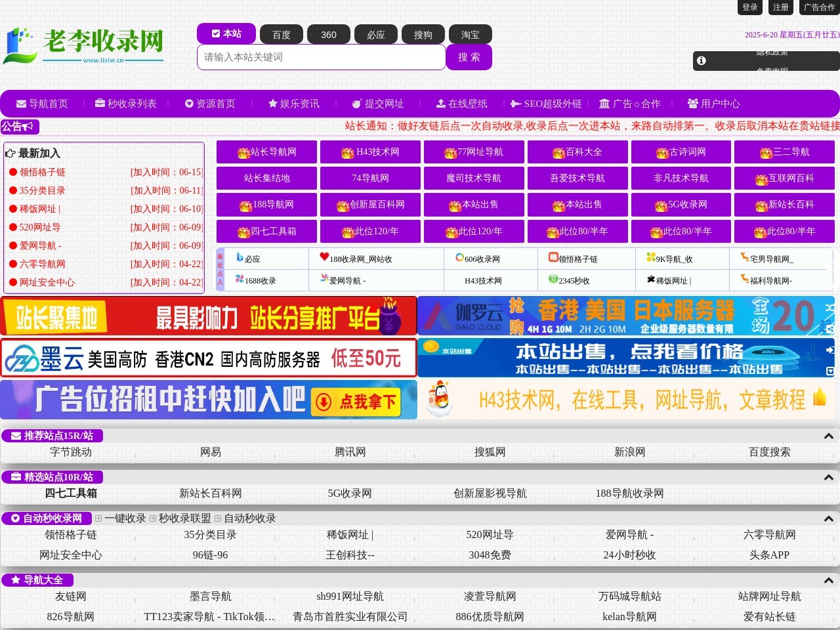
Task: Select the checked 本站 search source
Action: (x=226, y=33)
